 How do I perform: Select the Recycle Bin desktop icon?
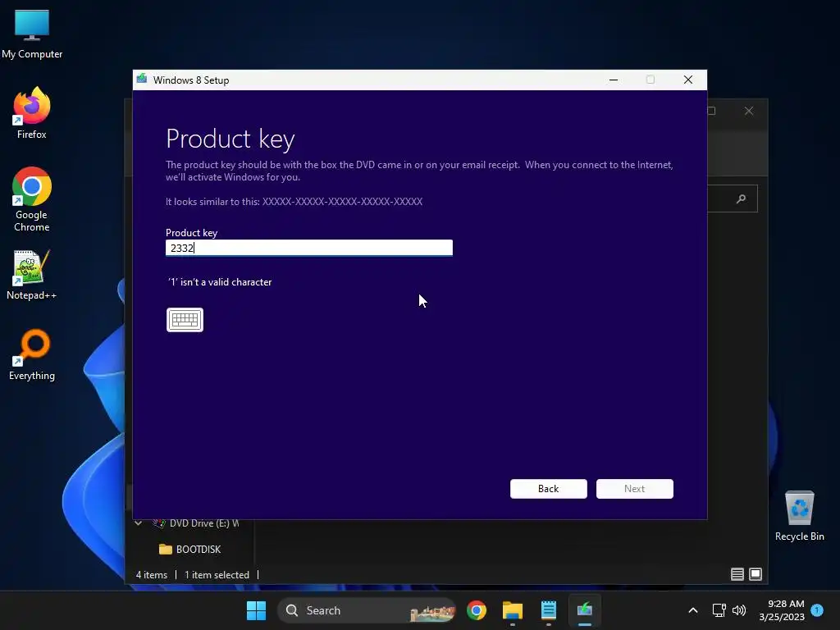799,516
